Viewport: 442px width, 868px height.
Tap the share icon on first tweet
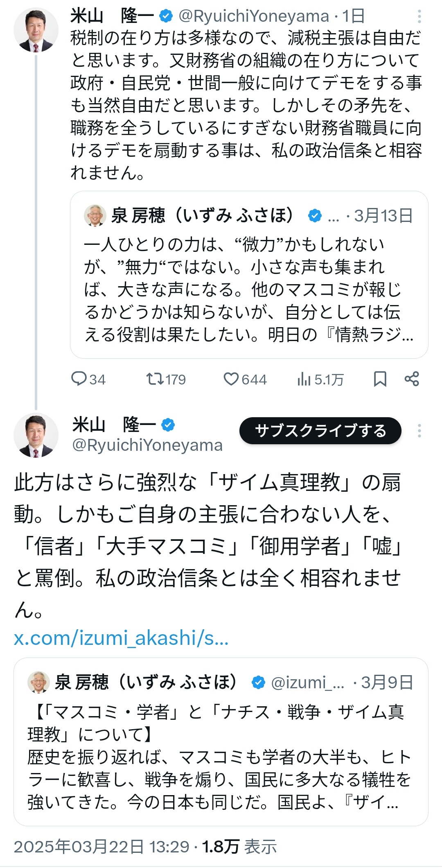point(412,379)
